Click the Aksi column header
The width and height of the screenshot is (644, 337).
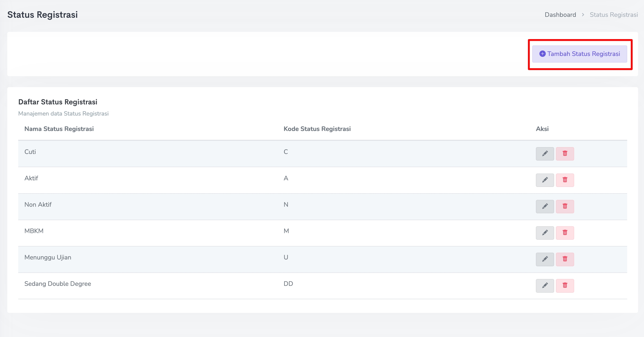click(x=542, y=129)
